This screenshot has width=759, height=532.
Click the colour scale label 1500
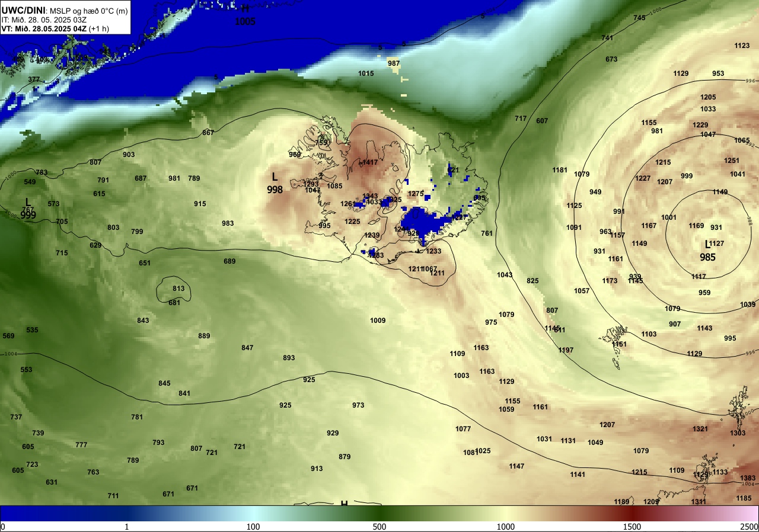tap(632, 527)
